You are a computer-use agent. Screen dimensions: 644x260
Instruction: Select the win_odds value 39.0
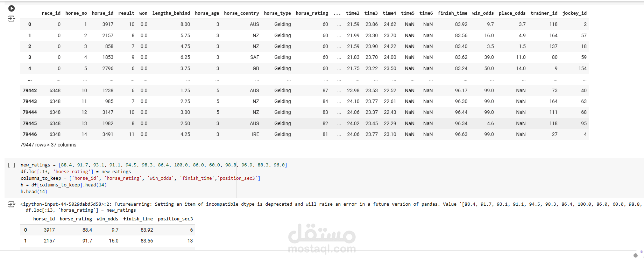tap(489, 57)
